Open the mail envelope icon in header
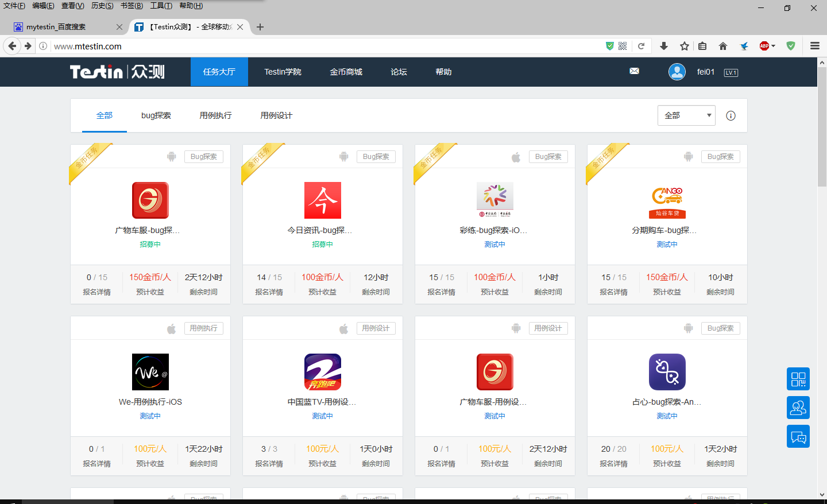Screen dimensions: 827x504 [634, 71]
